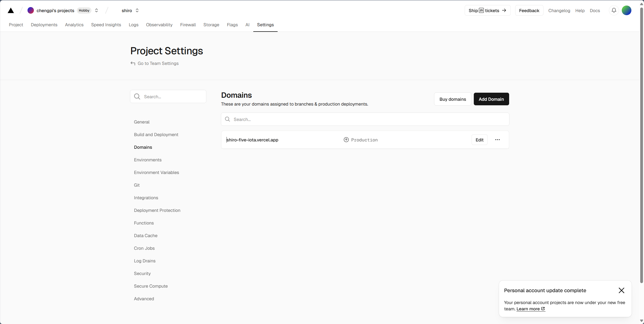The width and height of the screenshot is (644, 324).
Task: Click the shiro project name in breadcrumb
Action: click(x=127, y=10)
